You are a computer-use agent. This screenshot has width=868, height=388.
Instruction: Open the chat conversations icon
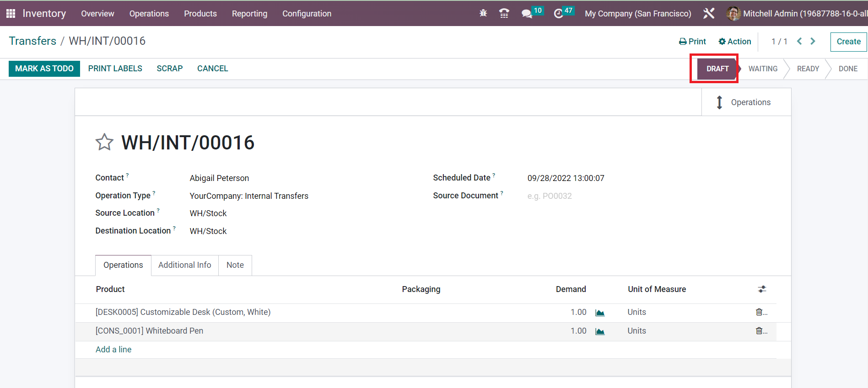527,13
